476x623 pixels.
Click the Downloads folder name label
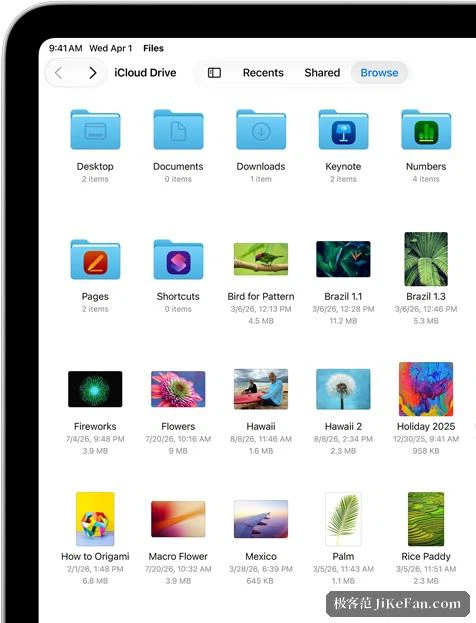click(x=261, y=166)
